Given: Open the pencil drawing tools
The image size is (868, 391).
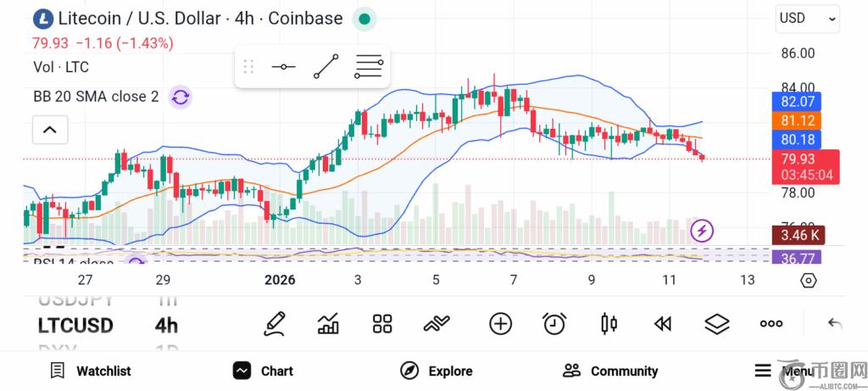Looking at the screenshot, I should (274, 323).
